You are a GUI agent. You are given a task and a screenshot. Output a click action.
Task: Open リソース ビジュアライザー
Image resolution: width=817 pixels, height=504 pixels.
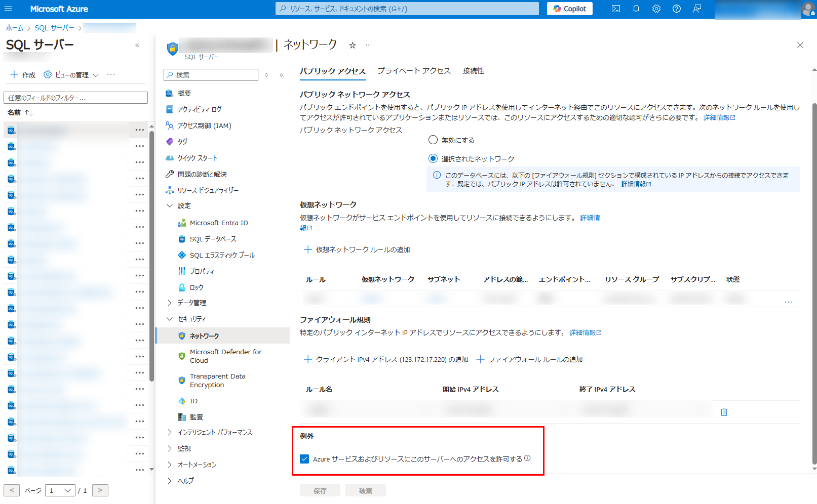click(208, 190)
